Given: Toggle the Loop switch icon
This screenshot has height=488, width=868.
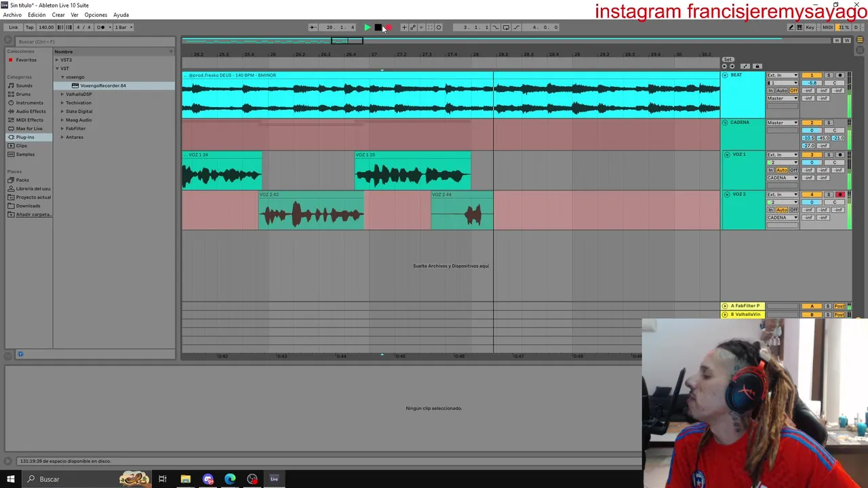Looking at the screenshot, I should [506, 27].
